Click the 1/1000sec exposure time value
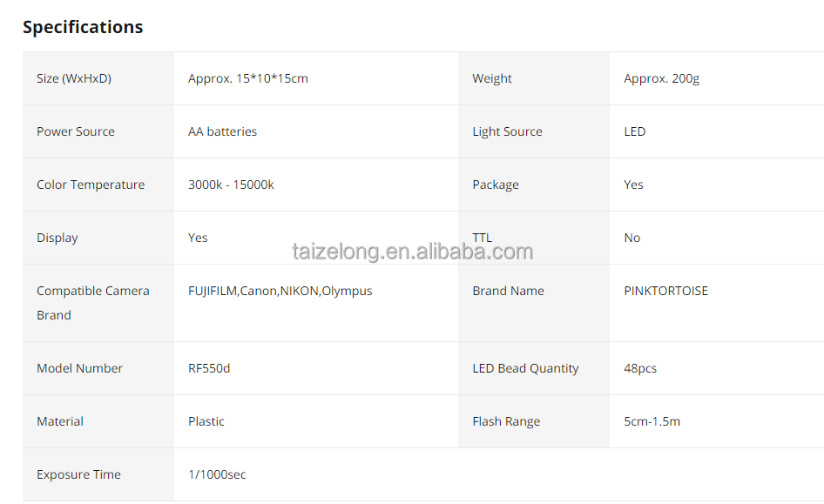 [x=217, y=474]
